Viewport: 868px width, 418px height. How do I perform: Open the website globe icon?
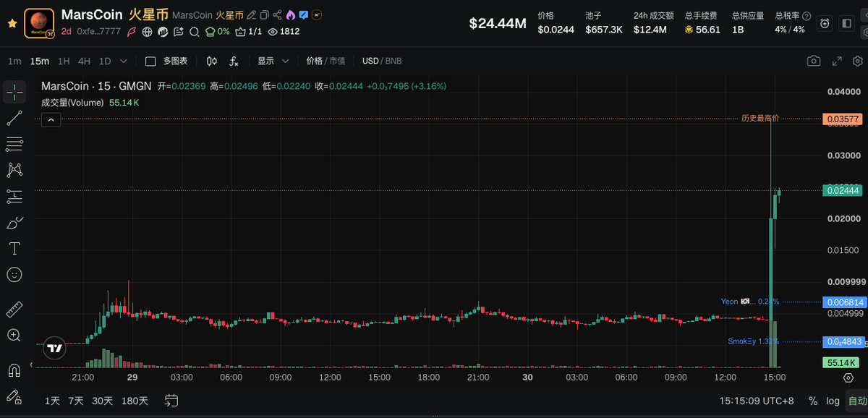point(148,32)
